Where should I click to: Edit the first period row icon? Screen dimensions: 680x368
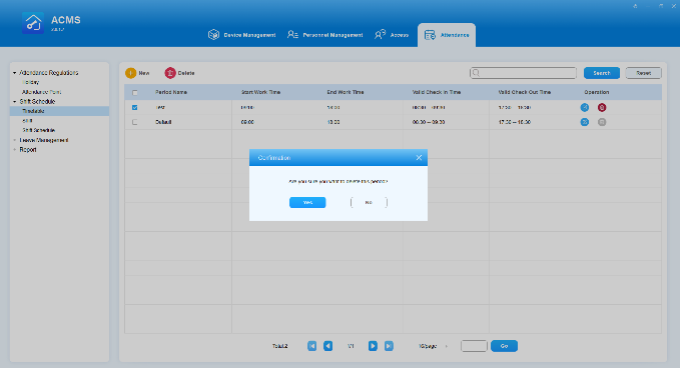pos(585,107)
